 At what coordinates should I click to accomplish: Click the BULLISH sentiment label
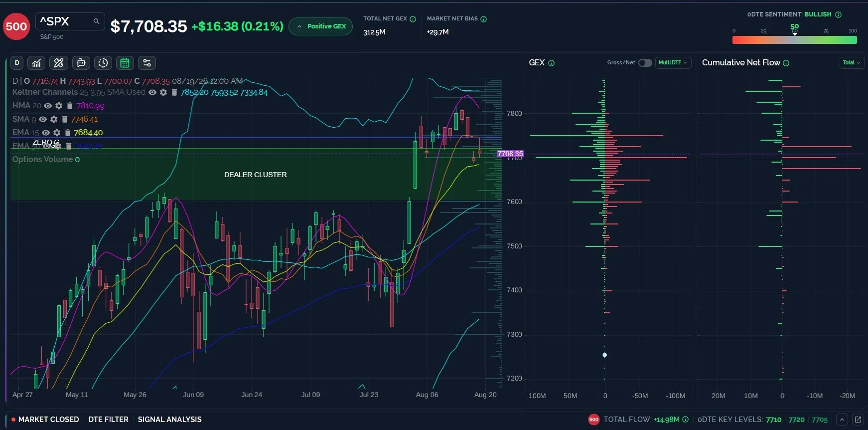(x=818, y=14)
